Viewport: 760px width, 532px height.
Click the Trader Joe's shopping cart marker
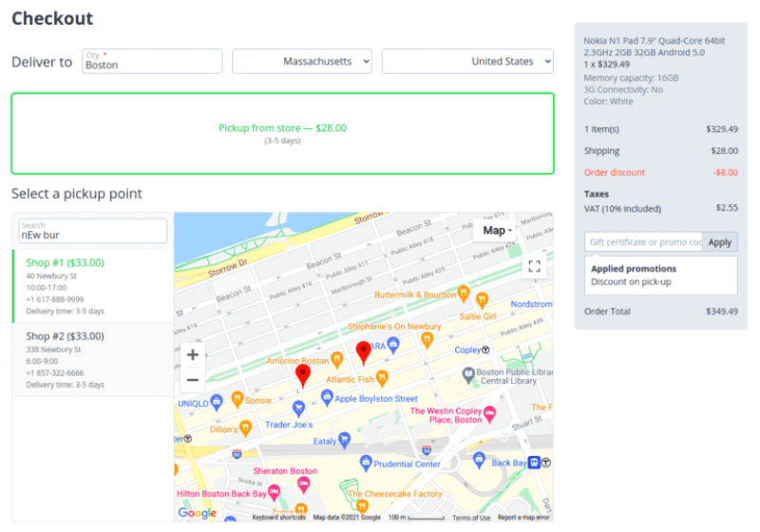pyautogui.click(x=298, y=408)
